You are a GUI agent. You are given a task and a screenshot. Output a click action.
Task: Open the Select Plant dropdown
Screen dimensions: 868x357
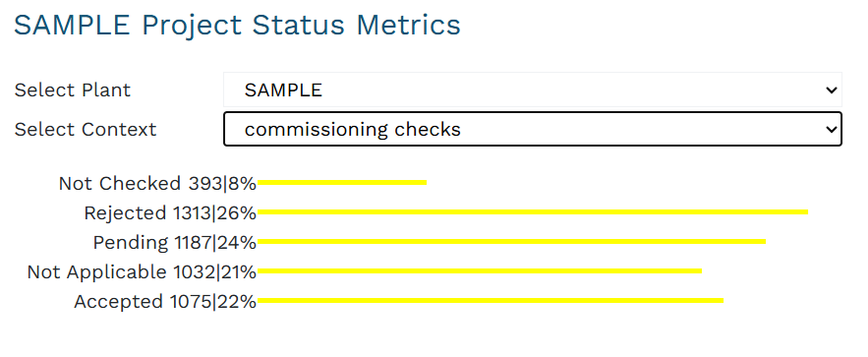[533, 89]
